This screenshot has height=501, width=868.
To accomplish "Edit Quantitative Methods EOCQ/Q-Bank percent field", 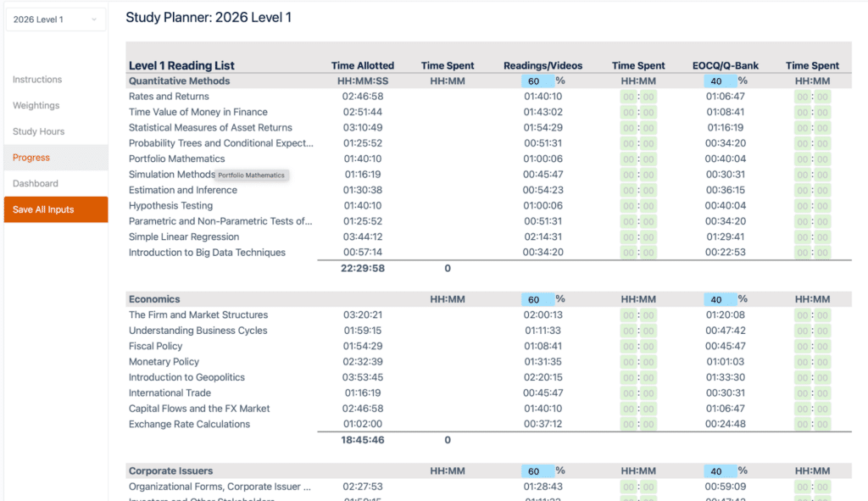I will coord(719,81).
